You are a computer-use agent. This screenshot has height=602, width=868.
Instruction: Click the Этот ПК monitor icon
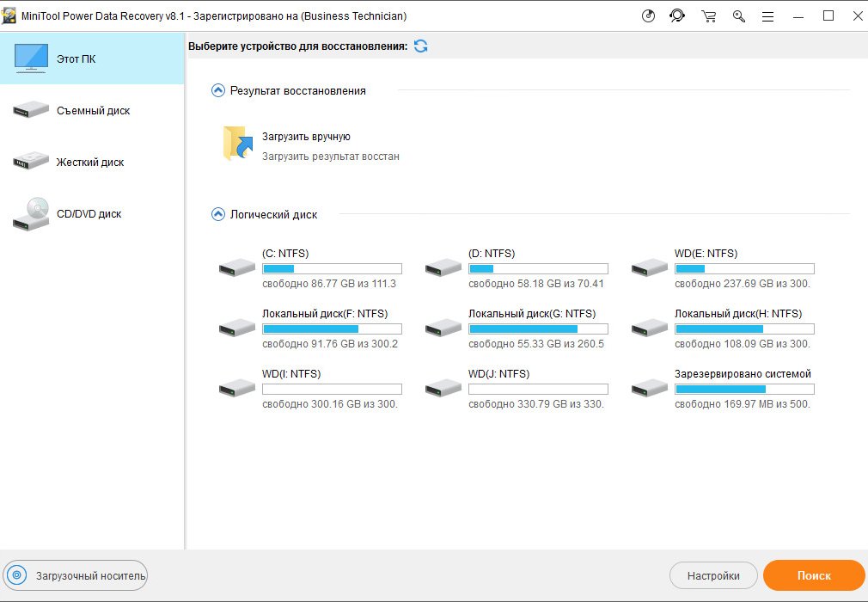click(x=31, y=58)
